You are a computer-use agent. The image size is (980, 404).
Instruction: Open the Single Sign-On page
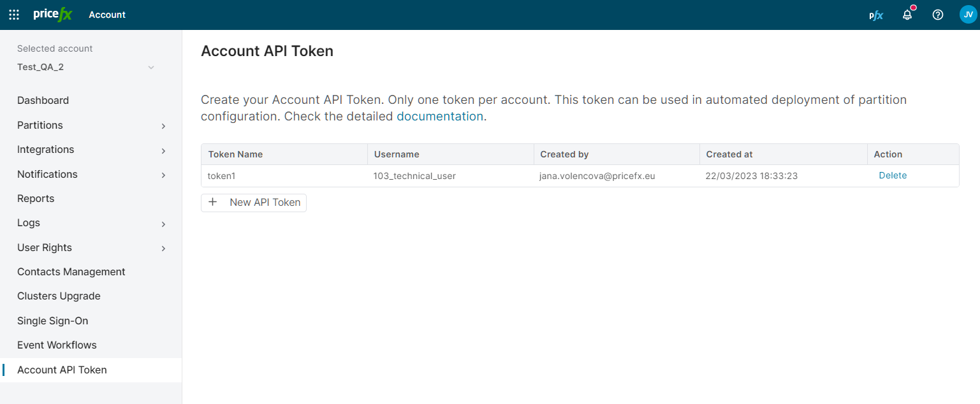[52, 321]
